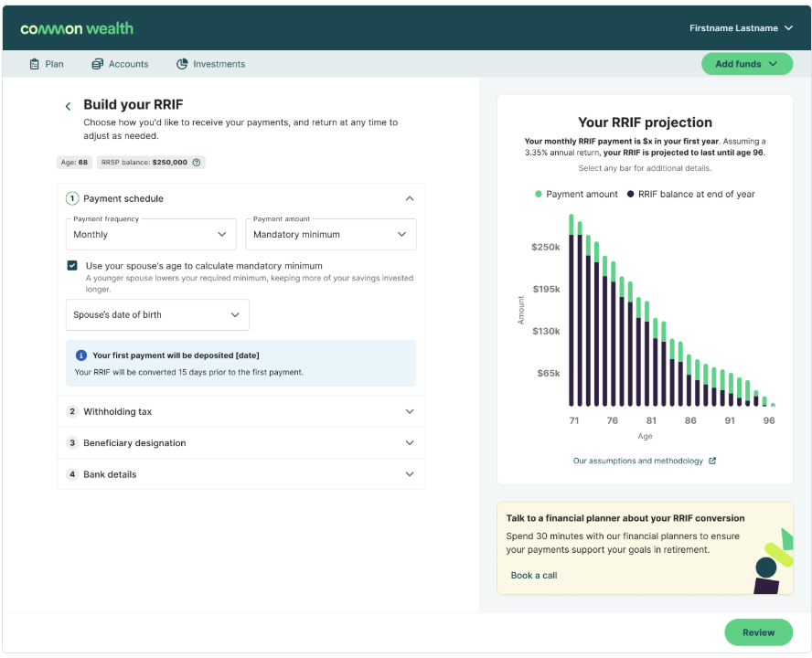Click the dark RRIF balance legend dot
The width and height of the screenshot is (812, 658).
coord(630,194)
